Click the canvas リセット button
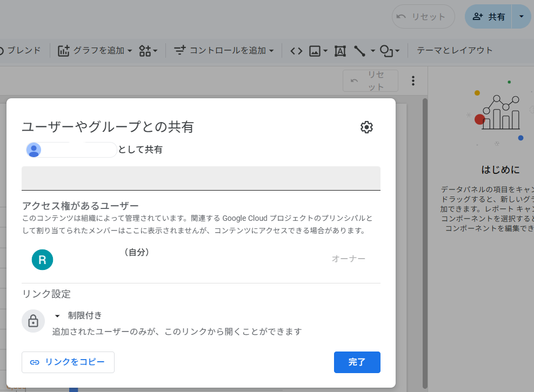 pos(371,80)
